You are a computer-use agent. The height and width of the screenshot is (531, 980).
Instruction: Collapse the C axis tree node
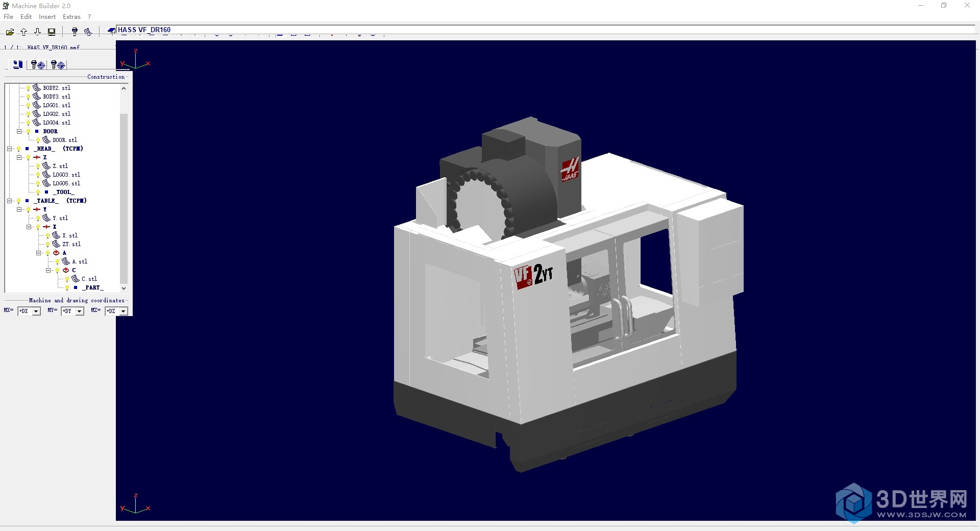point(48,270)
